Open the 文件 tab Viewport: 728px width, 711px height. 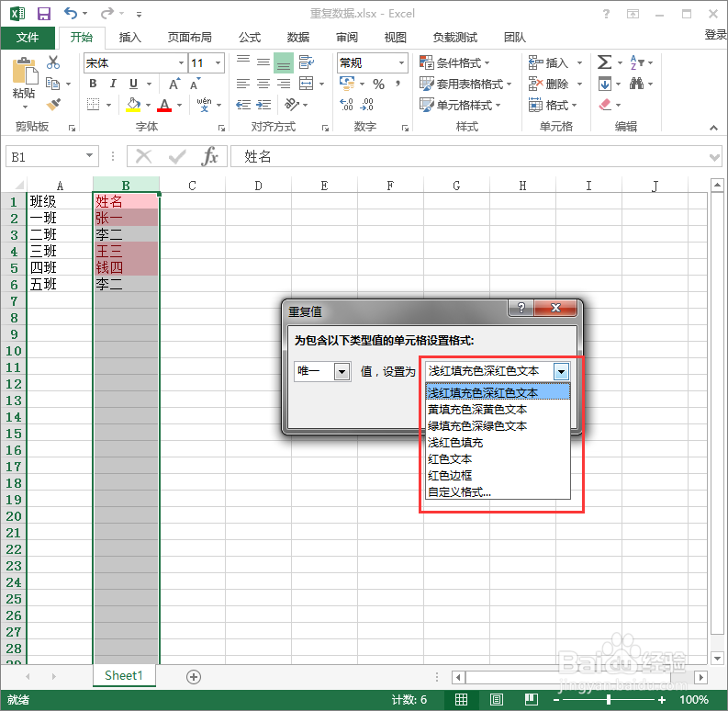click(28, 37)
